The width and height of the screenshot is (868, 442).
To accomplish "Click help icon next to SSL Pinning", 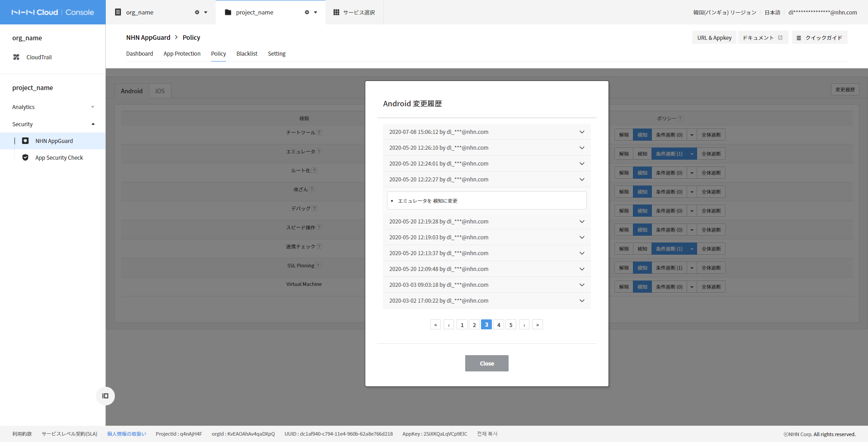I will 318,266.
